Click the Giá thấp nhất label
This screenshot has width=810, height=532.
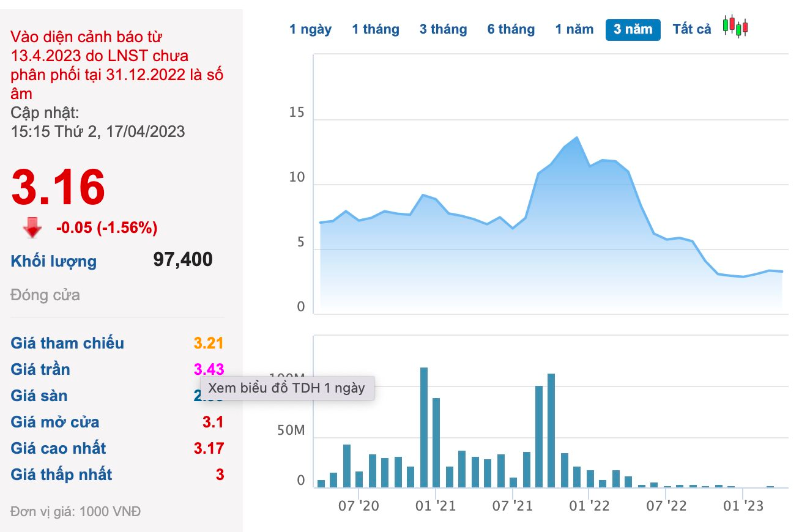coord(61,475)
